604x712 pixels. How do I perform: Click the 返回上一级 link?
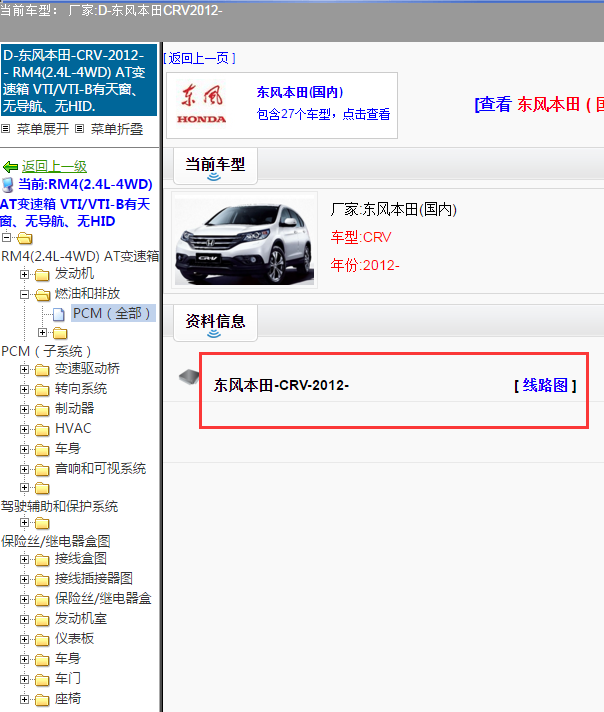(x=54, y=167)
